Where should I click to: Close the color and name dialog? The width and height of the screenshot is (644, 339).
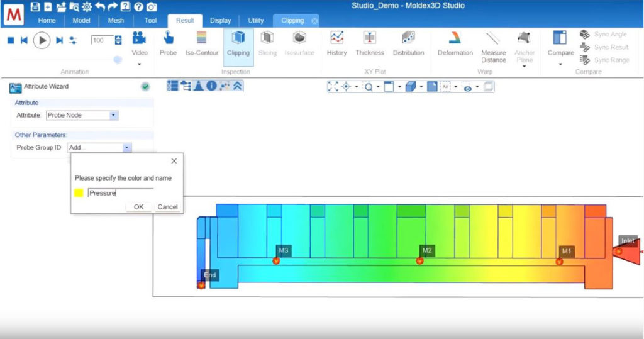tap(174, 161)
